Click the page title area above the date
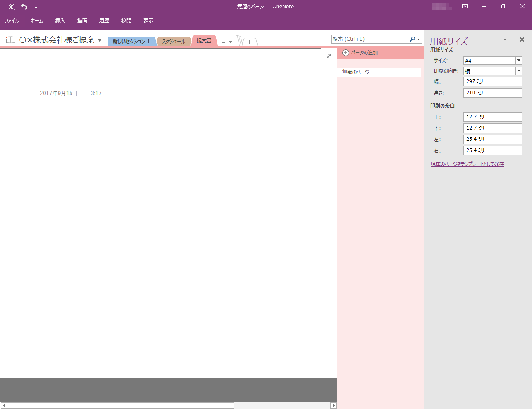The height and width of the screenshot is (409, 532). [95, 79]
